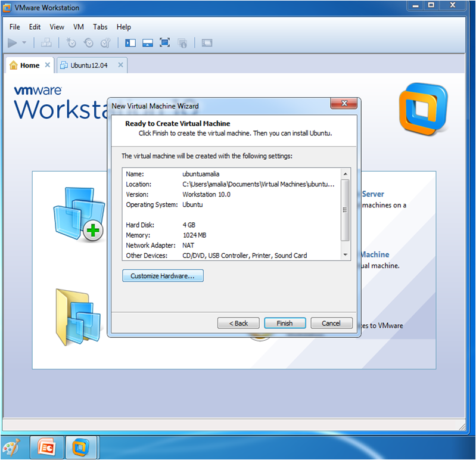Click the Unity mode toolbar icon

point(182,43)
